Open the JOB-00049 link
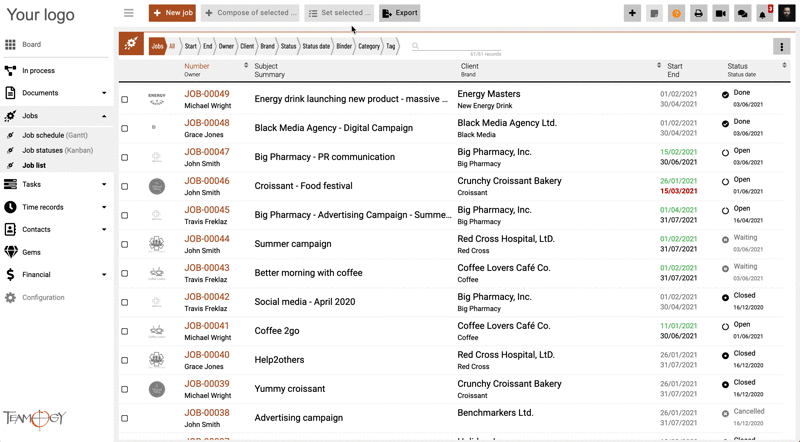The width and height of the screenshot is (800, 442). click(207, 94)
